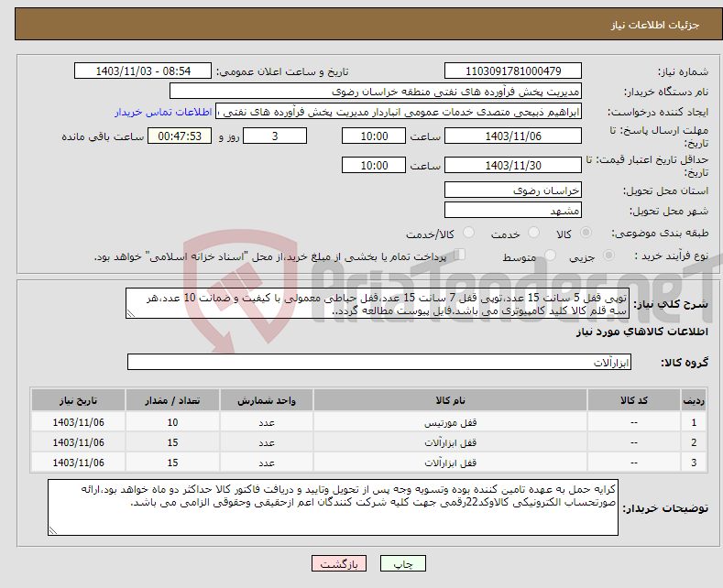This screenshot has height=588, width=723.
Task: Click the remaining time 00:47:53 field
Action: 180,136
